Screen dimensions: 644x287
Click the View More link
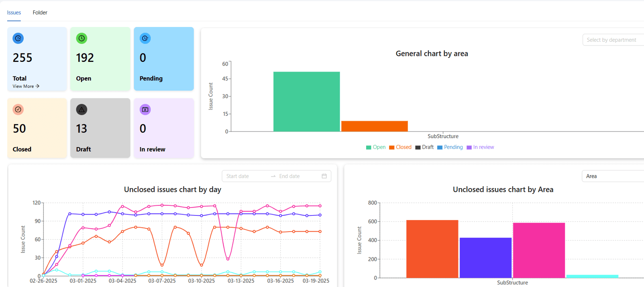point(26,86)
